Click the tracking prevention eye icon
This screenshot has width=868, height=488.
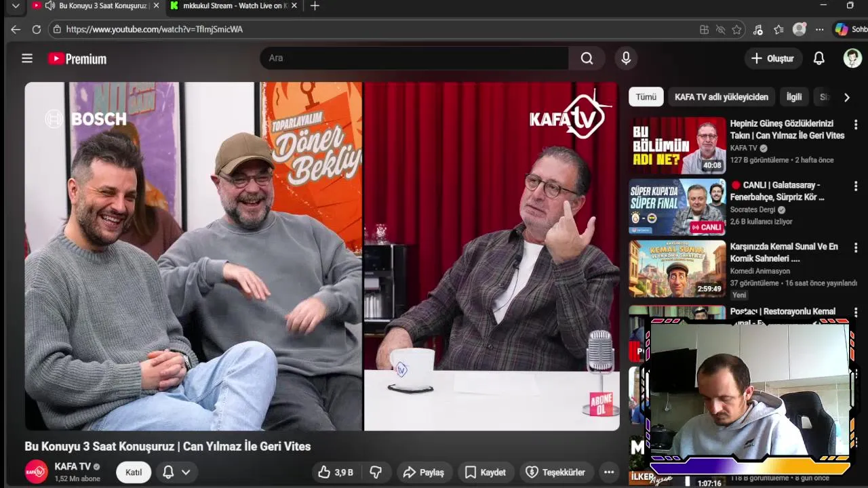[x=720, y=30]
